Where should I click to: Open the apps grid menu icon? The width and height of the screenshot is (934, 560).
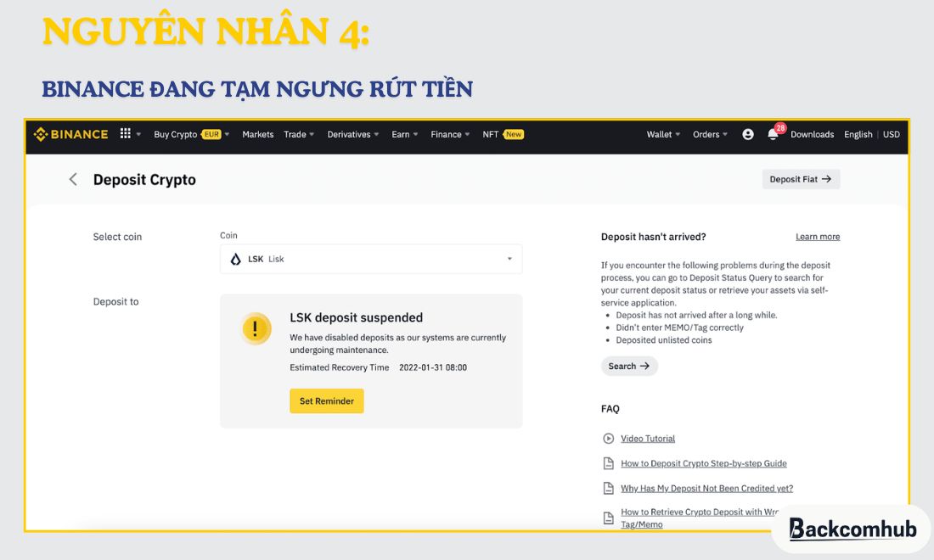tap(125, 134)
